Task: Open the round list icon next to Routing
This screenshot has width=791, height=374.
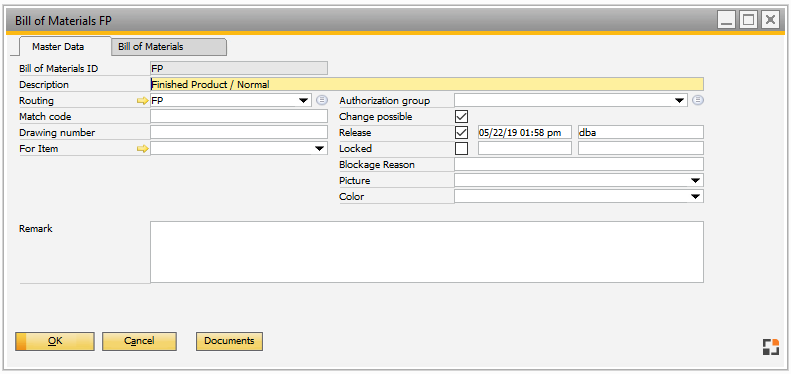Action: coord(322,100)
